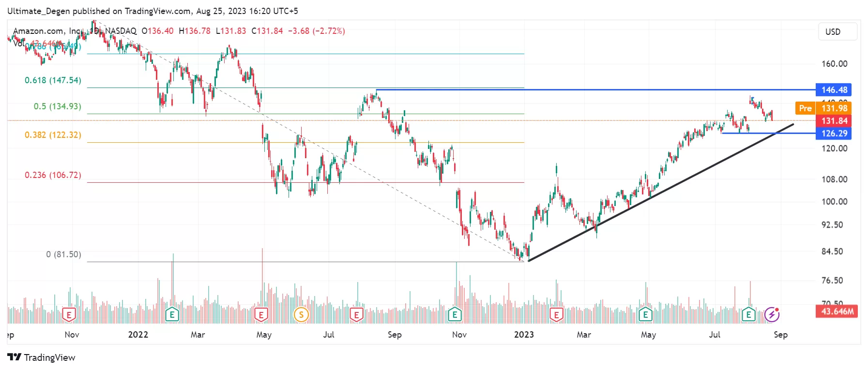868x370 pixels.
Task: Select the 0 (81.50) Fibonacci label
Action: (x=64, y=254)
